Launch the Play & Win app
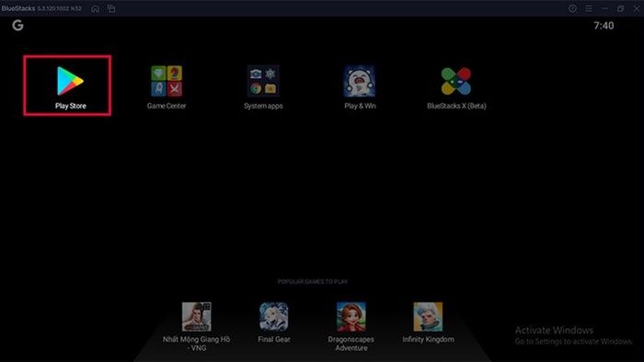Screen dimensions: 644x362 point(360,81)
